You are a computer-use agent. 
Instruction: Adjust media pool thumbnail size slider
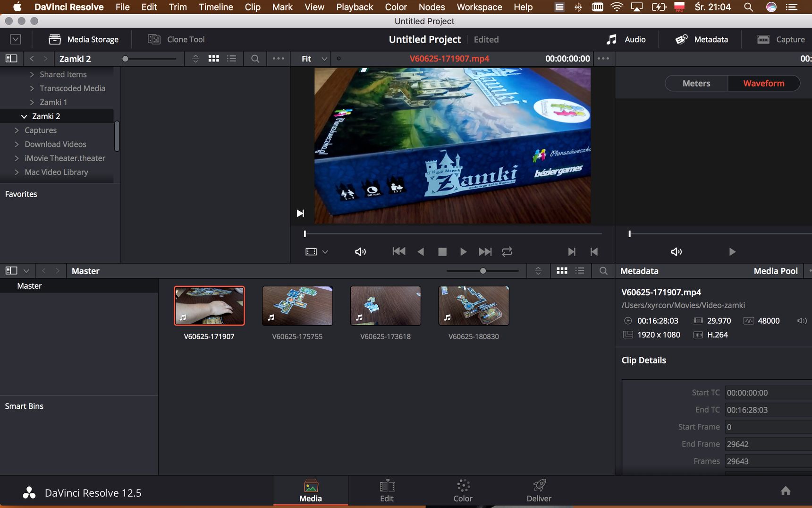[482, 271]
